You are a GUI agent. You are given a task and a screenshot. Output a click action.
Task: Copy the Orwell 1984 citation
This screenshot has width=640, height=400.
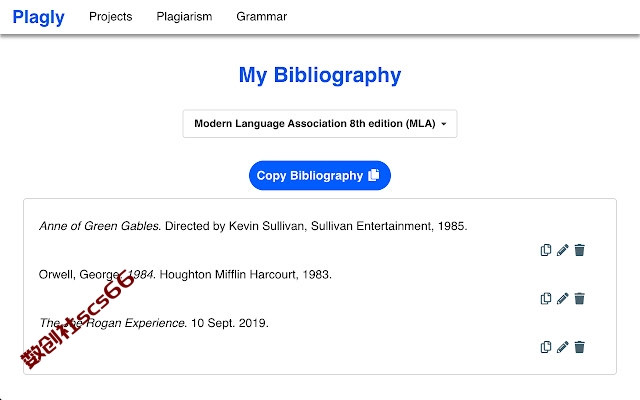point(546,298)
